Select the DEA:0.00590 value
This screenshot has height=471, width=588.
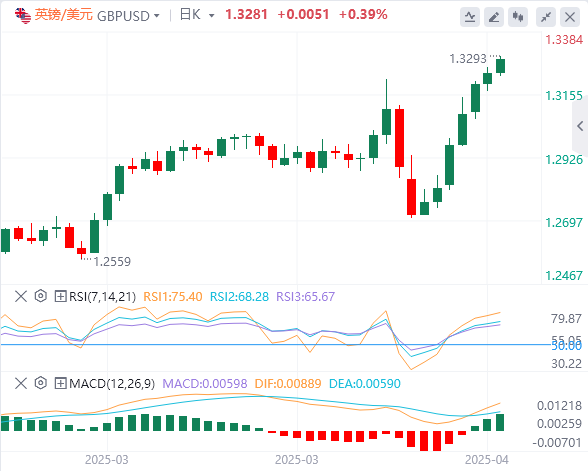[x=365, y=384]
